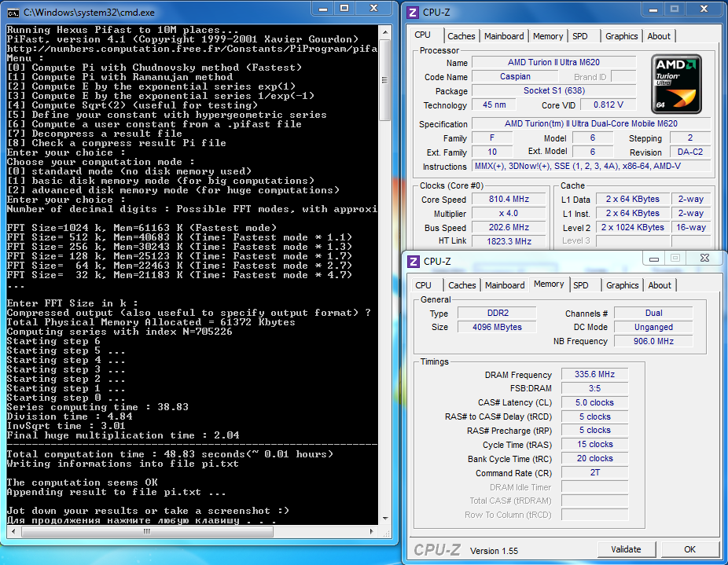Click the Package value 'Socket S1 (638)'
The image size is (728, 565).
coord(553,90)
